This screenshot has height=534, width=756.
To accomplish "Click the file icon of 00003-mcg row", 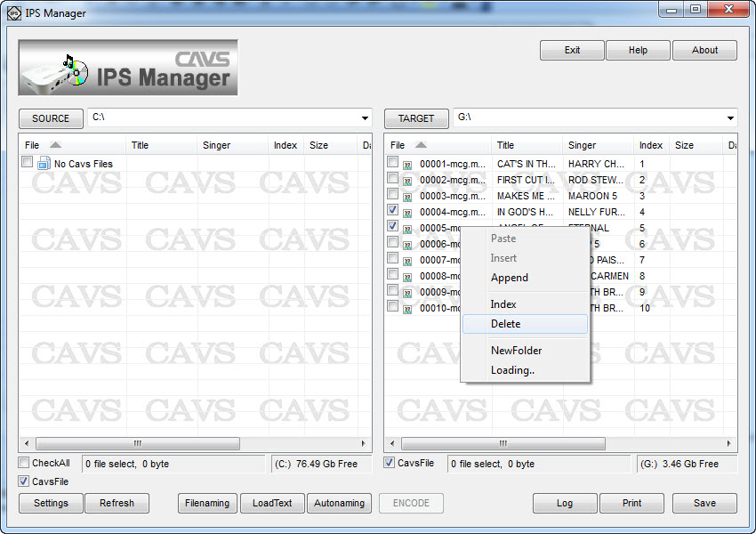I will tap(408, 197).
